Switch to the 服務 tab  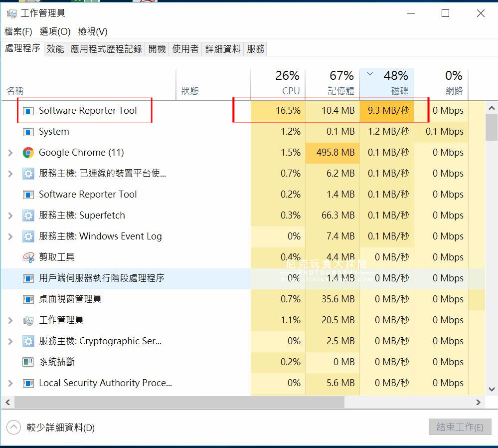pyautogui.click(x=255, y=49)
